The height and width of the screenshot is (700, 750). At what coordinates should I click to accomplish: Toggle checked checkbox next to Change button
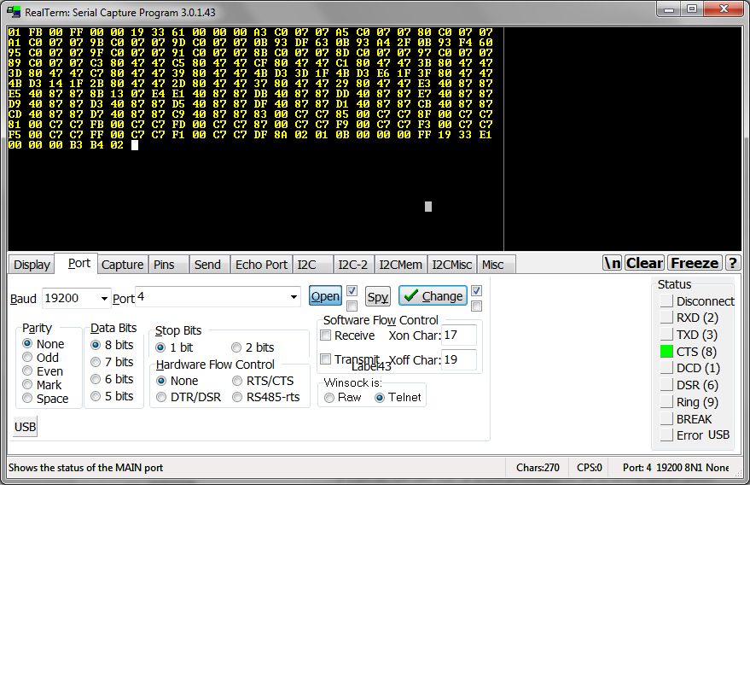pyautogui.click(x=476, y=290)
